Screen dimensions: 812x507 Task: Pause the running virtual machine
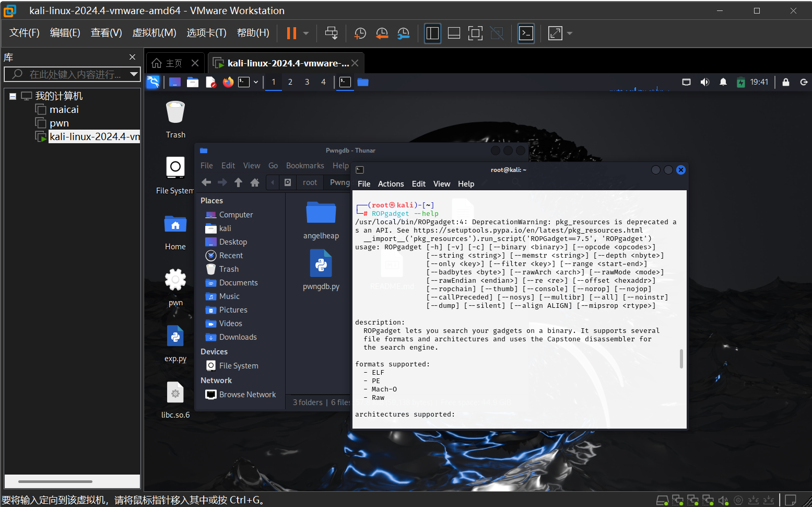(x=291, y=33)
